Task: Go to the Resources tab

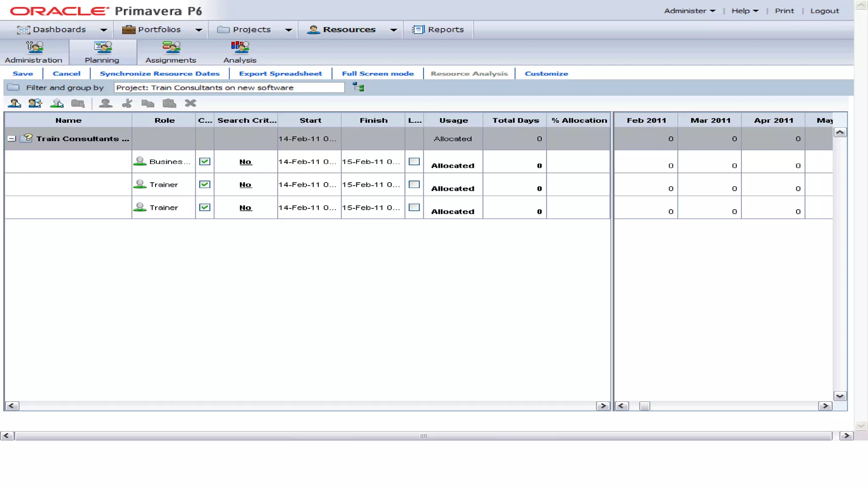Action: click(x=341, y=29)
